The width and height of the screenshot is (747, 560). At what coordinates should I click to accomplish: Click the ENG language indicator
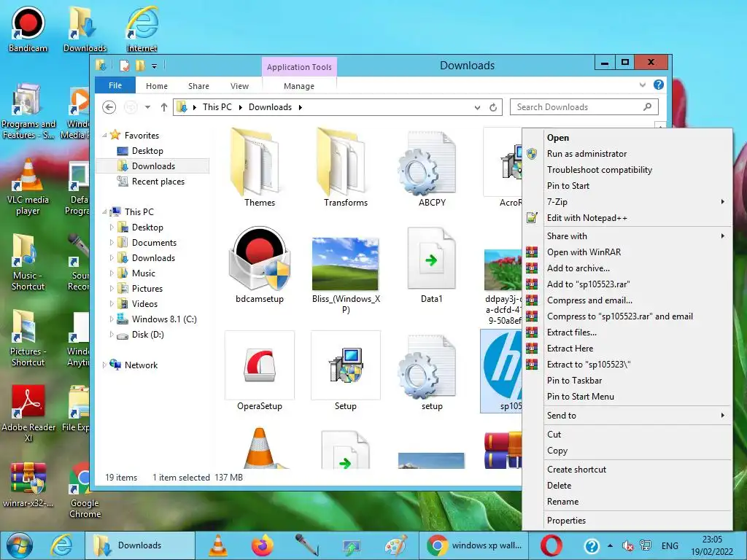[x=670, y=545]
